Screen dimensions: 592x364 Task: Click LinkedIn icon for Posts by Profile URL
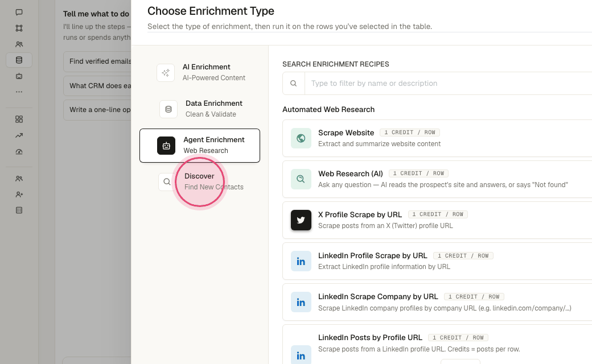pos(301,355)
